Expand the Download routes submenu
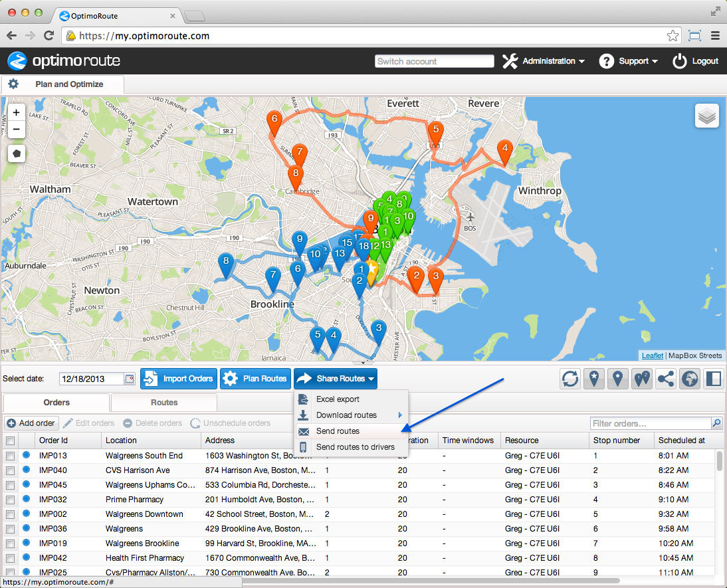727x588 pixels. [352, 415]
